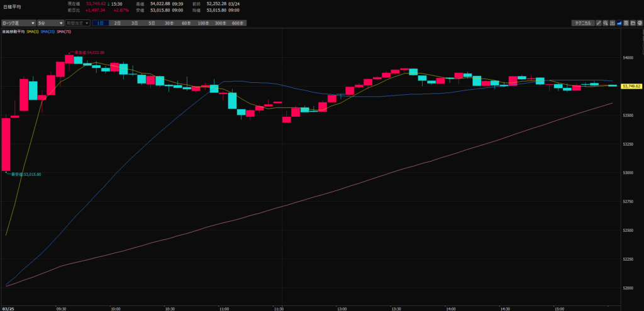Click the folder open icon
Viewport: 644px width, 311px height.
coord(633,23)
